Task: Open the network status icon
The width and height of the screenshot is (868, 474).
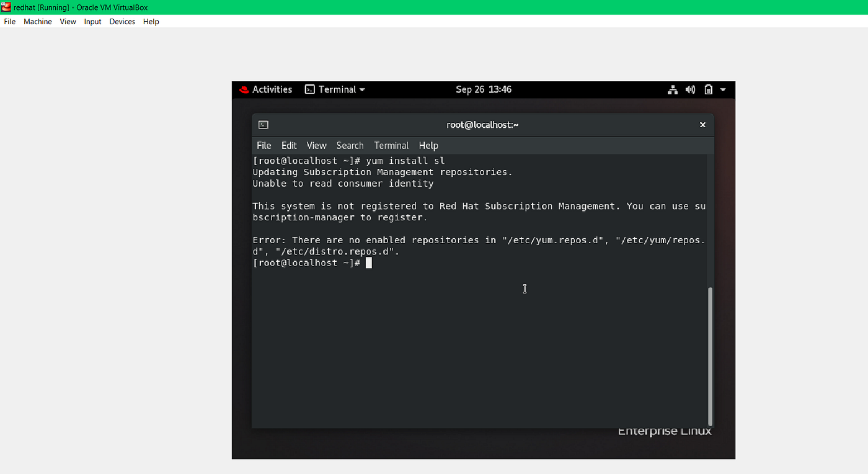Action: pos(673,89)
